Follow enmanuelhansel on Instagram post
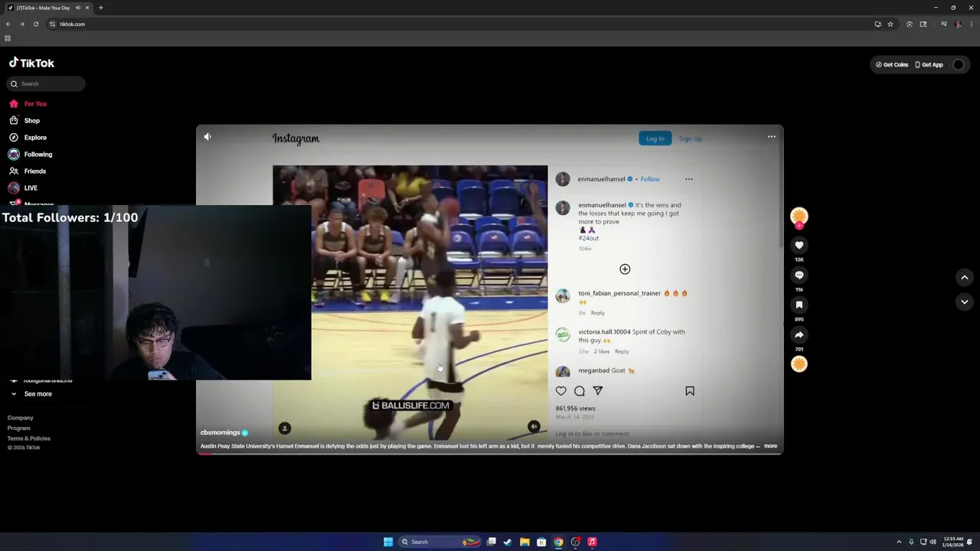 coord(650,179)
